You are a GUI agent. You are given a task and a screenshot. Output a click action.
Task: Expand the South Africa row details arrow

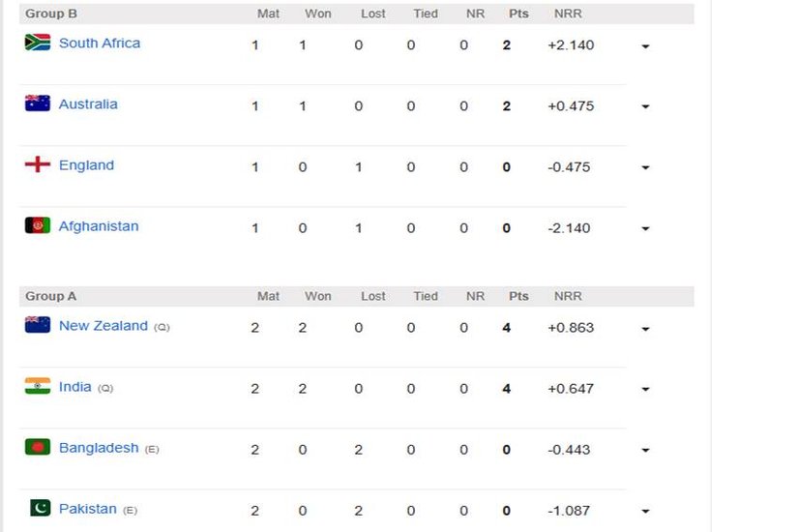click(x=645, y=46)
